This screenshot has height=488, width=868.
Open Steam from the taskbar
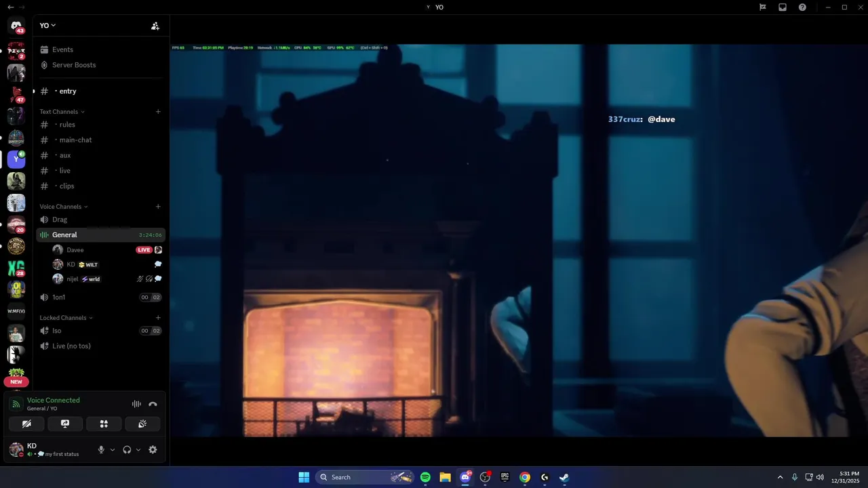tap(564, 477)
